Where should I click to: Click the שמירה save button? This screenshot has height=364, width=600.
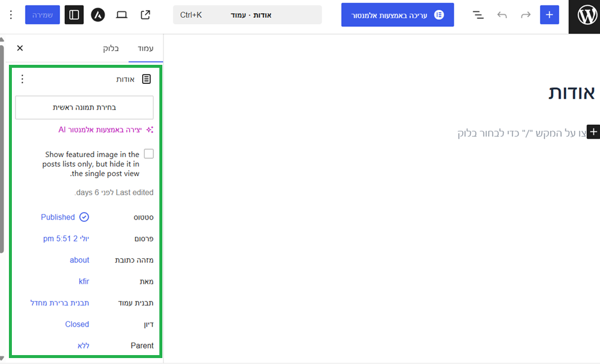tap(42, 15)
